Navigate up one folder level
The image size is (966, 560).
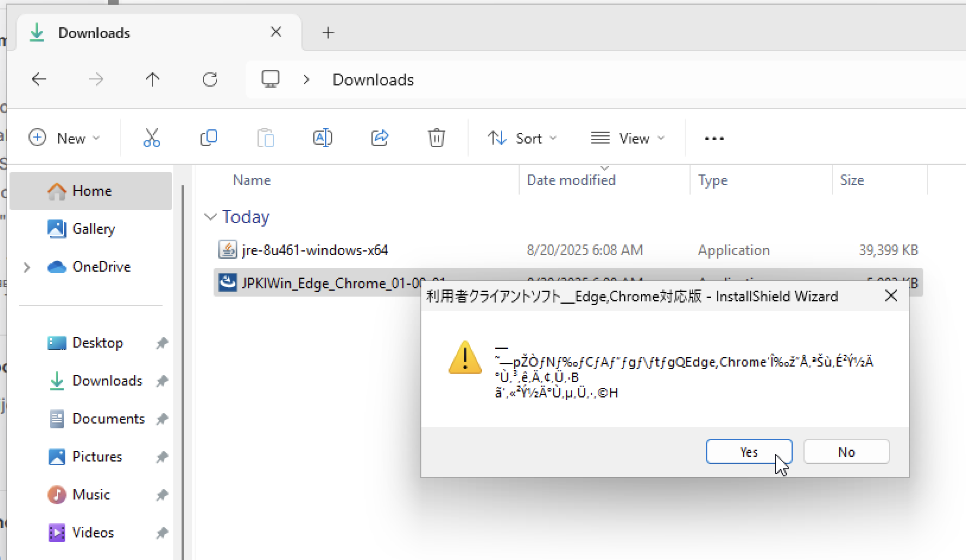coord(152,79)
